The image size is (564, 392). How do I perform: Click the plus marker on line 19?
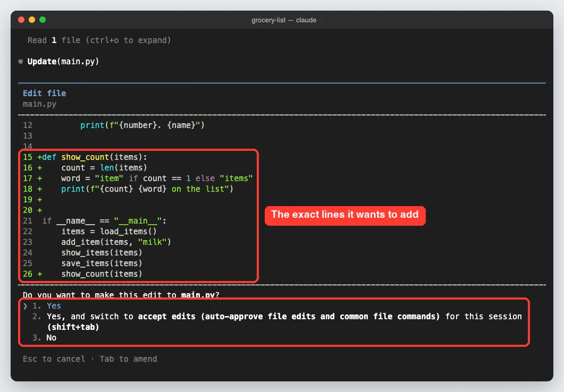point(39,200)
